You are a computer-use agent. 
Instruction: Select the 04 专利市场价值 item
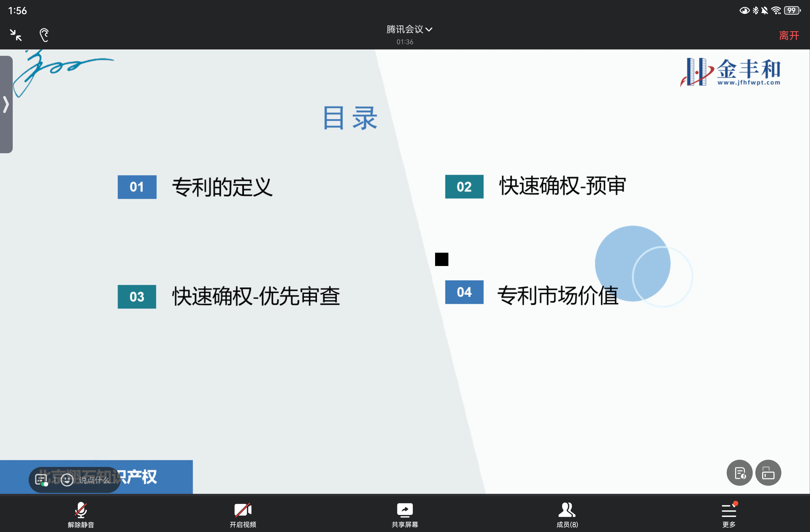pos(557,295)
